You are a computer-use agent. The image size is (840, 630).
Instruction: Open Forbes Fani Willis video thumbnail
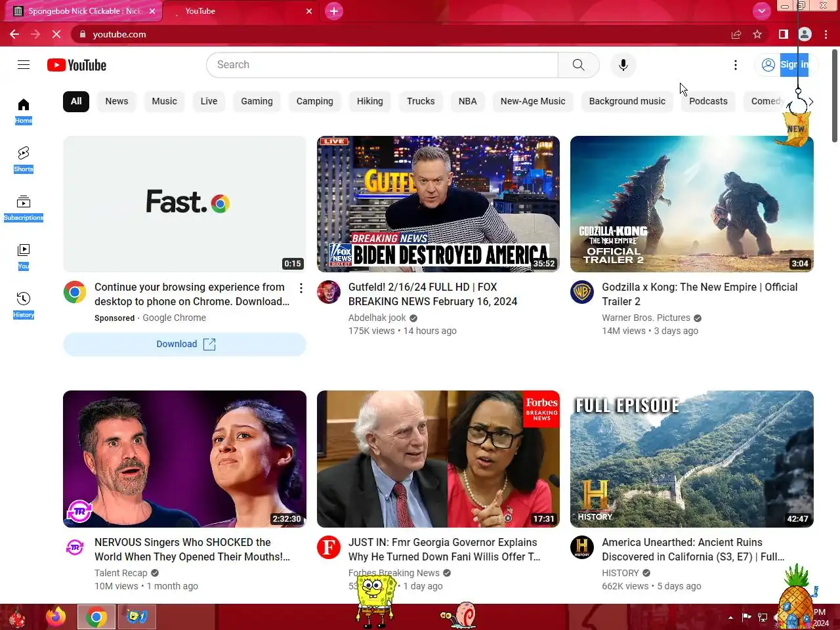(x=438, y=459)
